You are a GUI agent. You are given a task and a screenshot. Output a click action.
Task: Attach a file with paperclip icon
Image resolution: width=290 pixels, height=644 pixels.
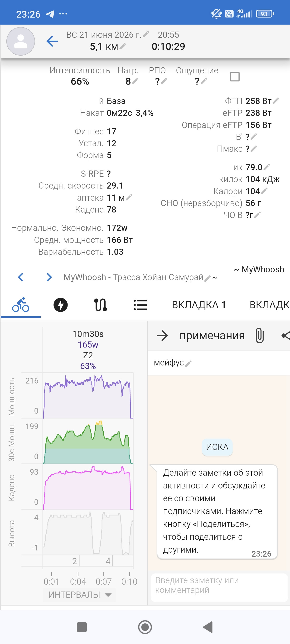[260, 336]
